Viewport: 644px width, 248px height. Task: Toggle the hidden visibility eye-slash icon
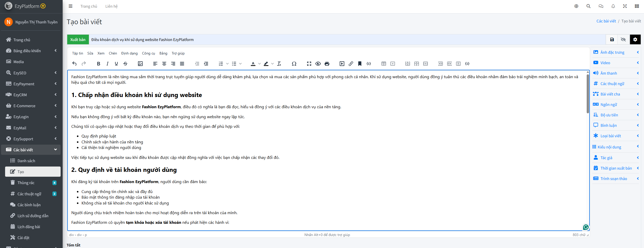click(x=623, y=39)
